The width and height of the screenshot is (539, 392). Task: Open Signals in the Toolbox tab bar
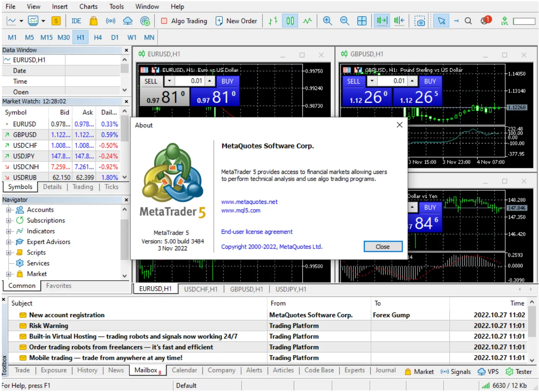(x=455, y=372)
